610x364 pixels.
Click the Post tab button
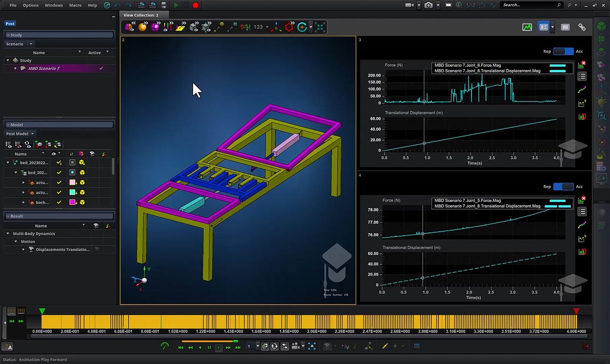pyautogui.click(x=10, y=23)
